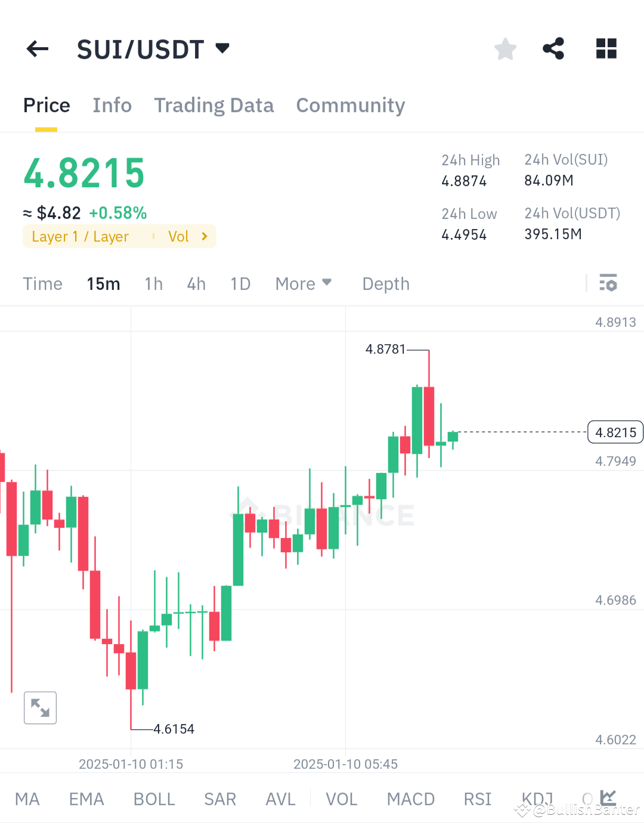
Task: Click the grid apps icon top right
Action: pyautogui.click(x=606, y=49)
